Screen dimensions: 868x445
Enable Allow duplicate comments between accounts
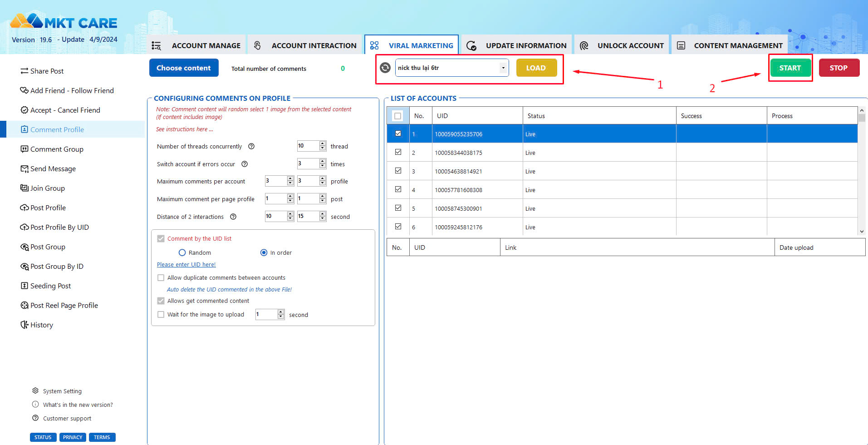coord(161,277)
